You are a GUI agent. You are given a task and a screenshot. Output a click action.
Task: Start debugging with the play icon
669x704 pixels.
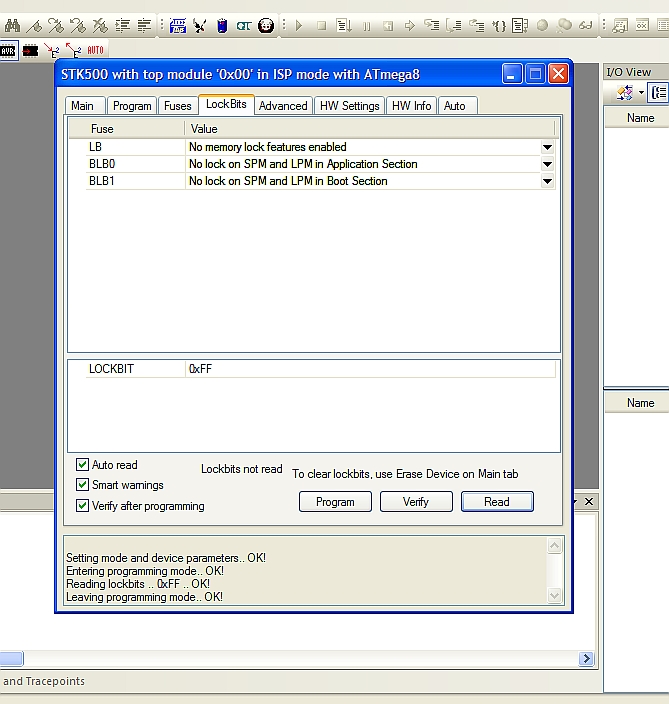coord(299,26)
